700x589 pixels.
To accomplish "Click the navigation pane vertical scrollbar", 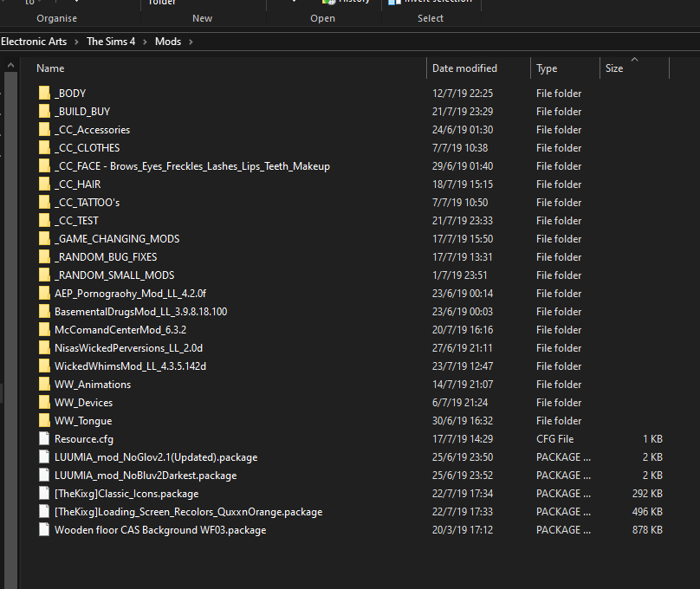I will click(10, 330).
